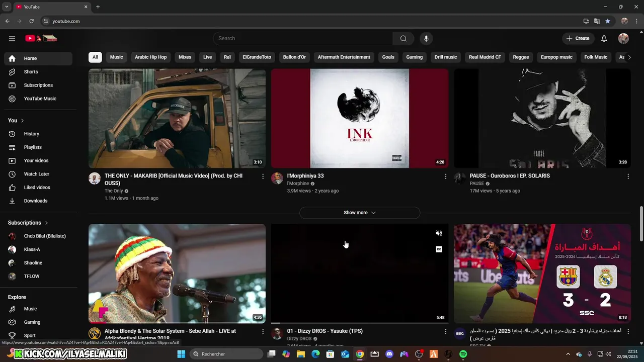Click the Create button
The width and height of the screenshot is (644, 362).
578,38
